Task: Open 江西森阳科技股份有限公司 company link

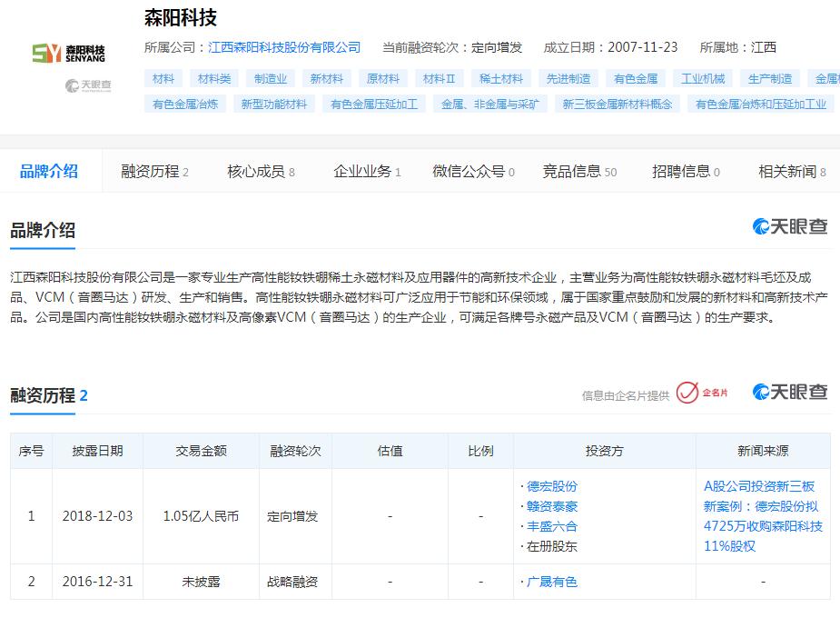Action: (284, 47)
